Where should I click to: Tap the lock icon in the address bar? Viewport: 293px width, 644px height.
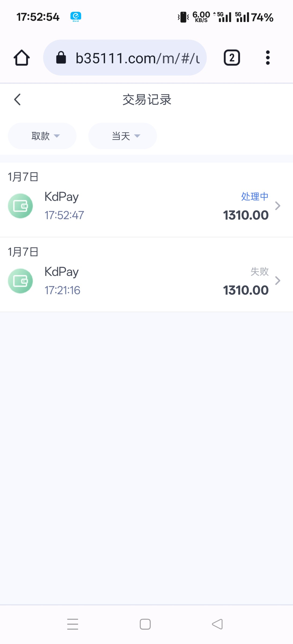[x=61, y=57]
